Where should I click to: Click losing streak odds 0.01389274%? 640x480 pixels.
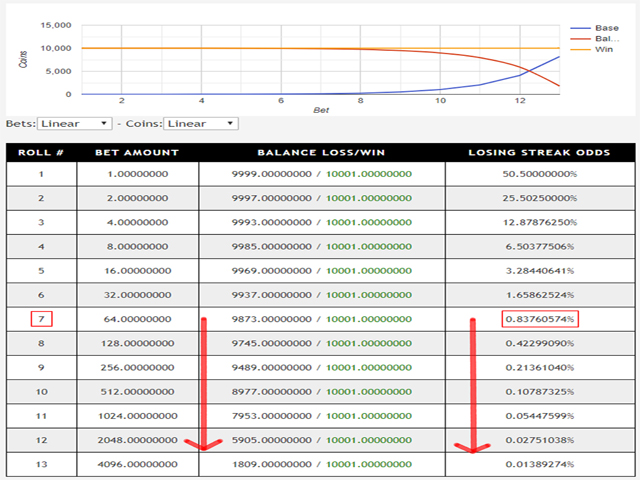click(x=540, y=464)
